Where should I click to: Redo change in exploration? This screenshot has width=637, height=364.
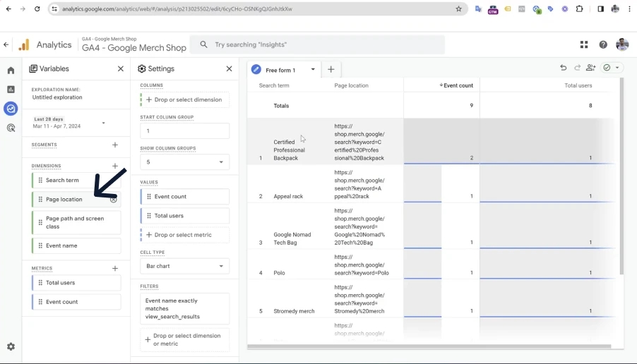point(577,68)
